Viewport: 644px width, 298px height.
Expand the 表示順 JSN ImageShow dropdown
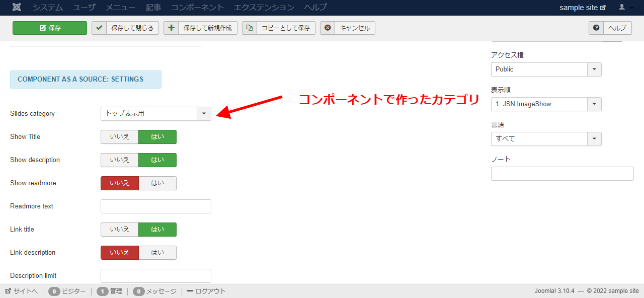[x=594, y=104]
